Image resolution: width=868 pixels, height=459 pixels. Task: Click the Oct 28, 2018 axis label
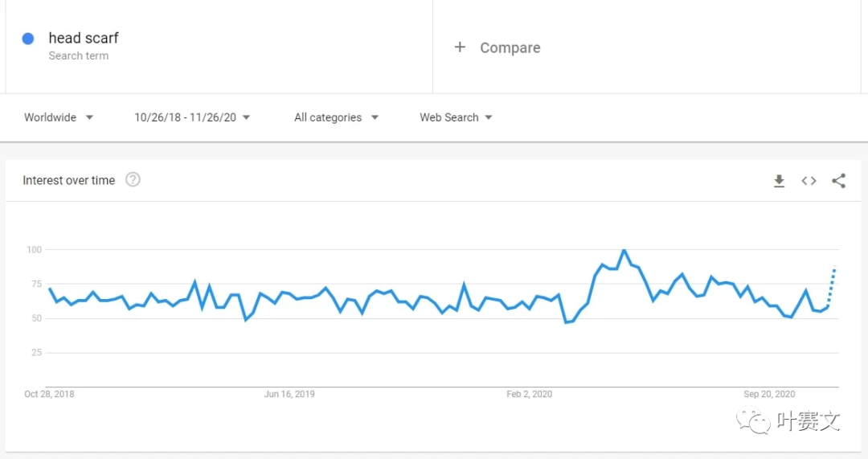coord(49,394)
